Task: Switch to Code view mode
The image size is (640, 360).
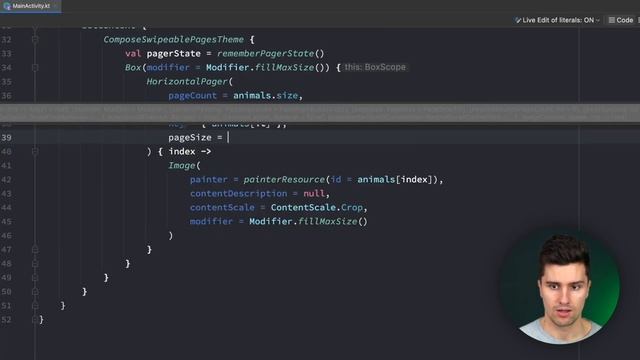Action: [x=621, y=20]
